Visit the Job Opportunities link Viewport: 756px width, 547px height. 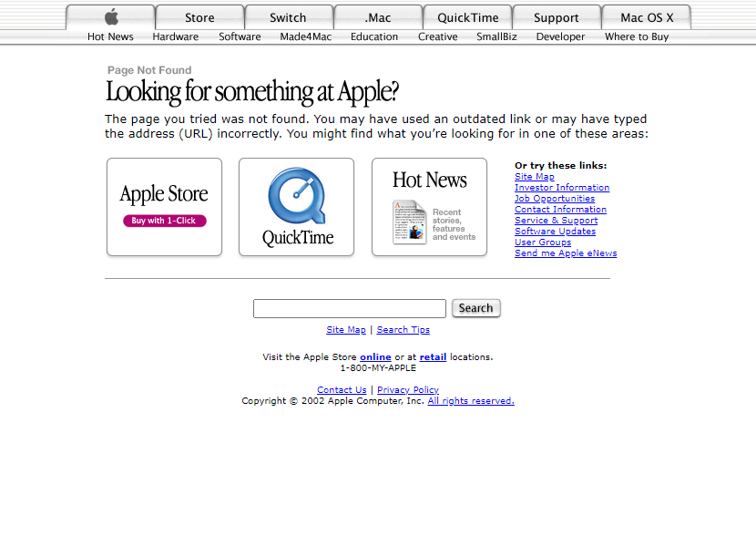[555, 199]
